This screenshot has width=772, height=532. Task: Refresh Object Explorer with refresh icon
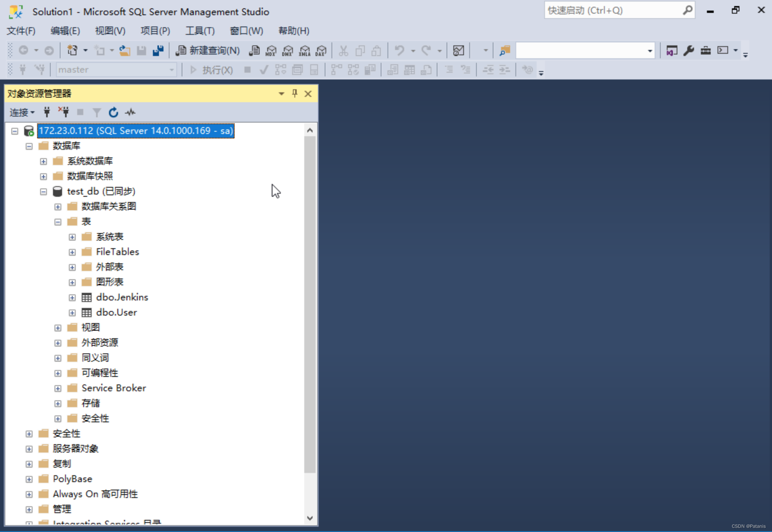[x=113, y=112]
